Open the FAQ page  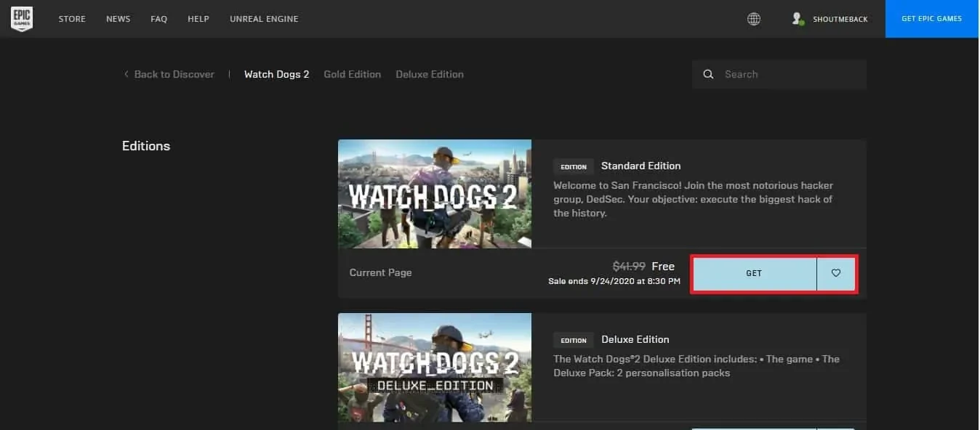pyautogui.click(x=158, y=19)
